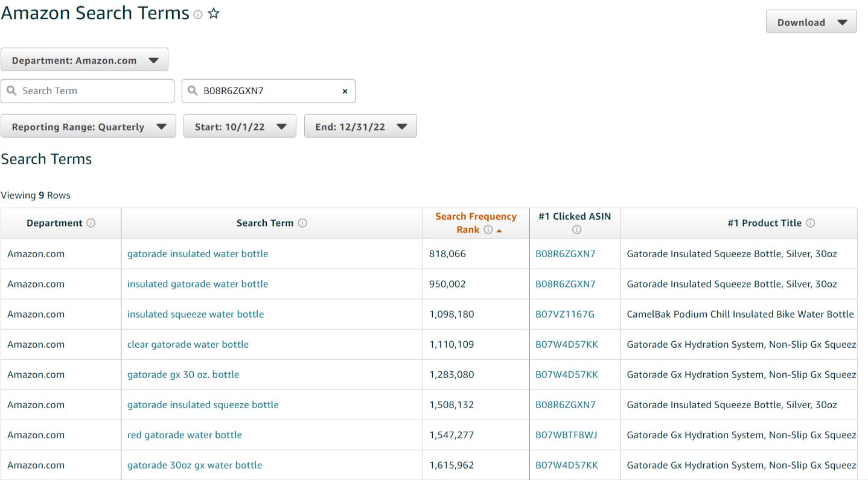Click the Search Terms section heading
The image size is (868, 480).
click(46, 159)
